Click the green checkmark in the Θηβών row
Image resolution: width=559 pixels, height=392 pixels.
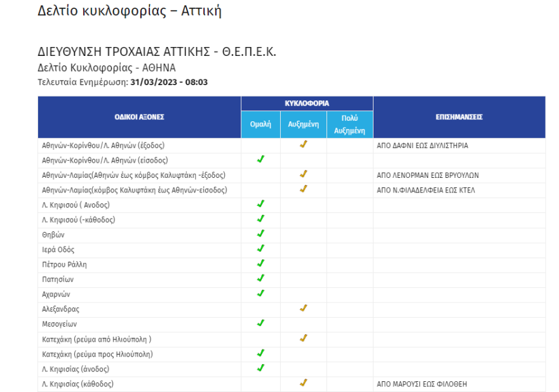click(x=260, y=234)
